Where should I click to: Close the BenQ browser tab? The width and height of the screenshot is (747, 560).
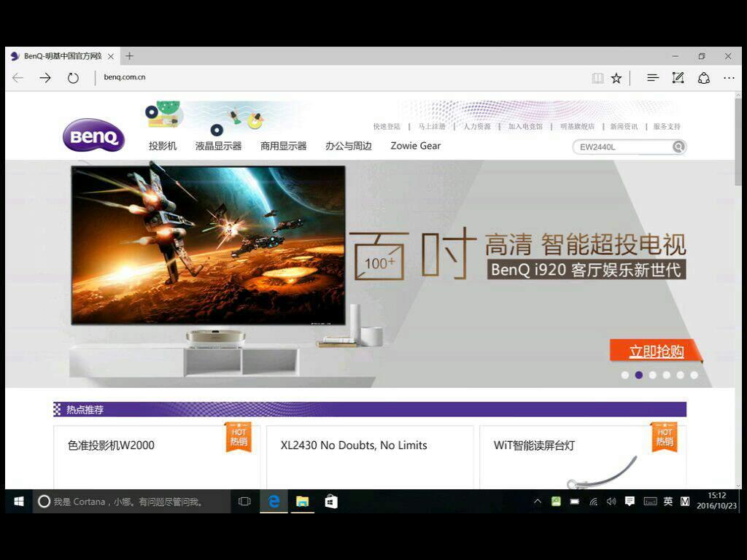[111, 56]
